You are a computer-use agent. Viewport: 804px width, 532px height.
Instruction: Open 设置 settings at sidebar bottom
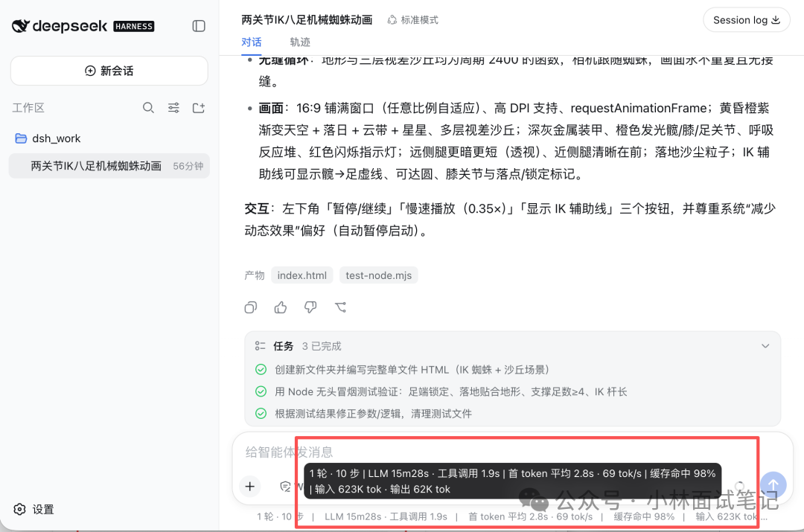pyautogui.click(x=33, y=510)
